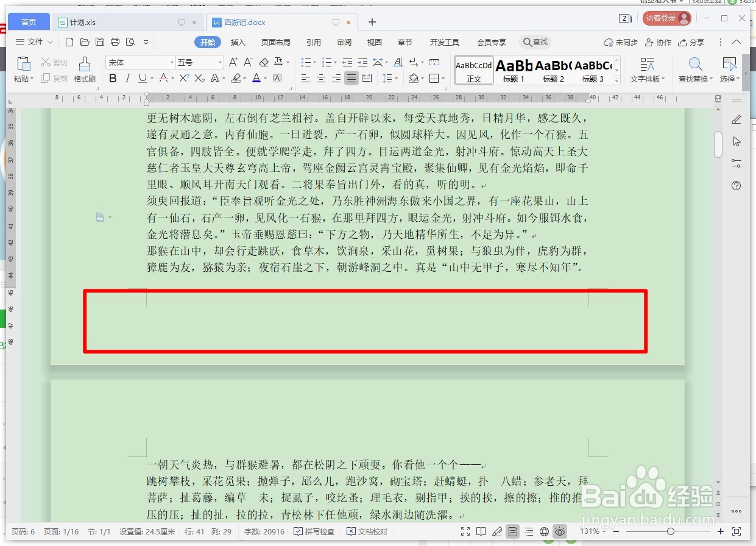The image size is (756, 546).
Task: Apply italic formatting with I icon
Action: (127, 78)
